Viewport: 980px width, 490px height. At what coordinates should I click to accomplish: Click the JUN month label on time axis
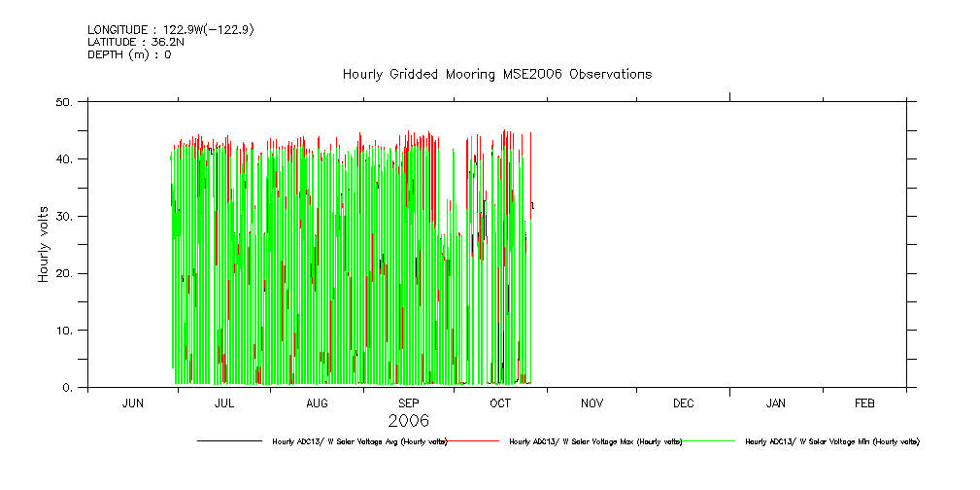coord(133,402)
